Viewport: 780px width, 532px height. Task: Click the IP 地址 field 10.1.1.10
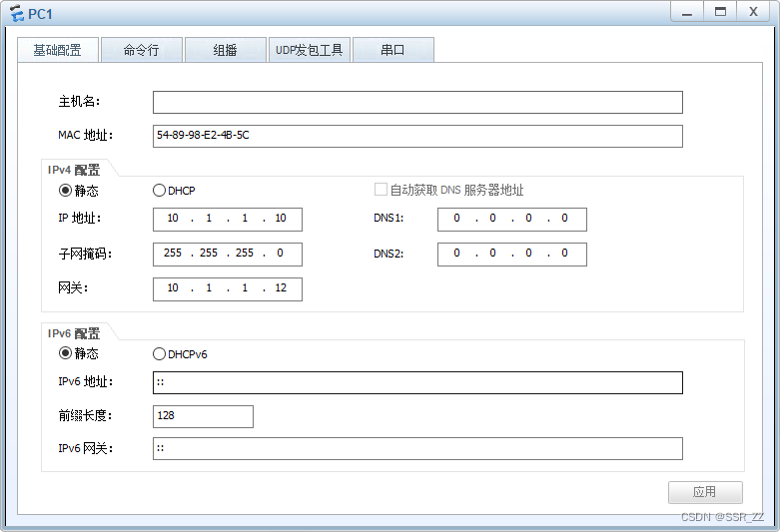point(228,220)
